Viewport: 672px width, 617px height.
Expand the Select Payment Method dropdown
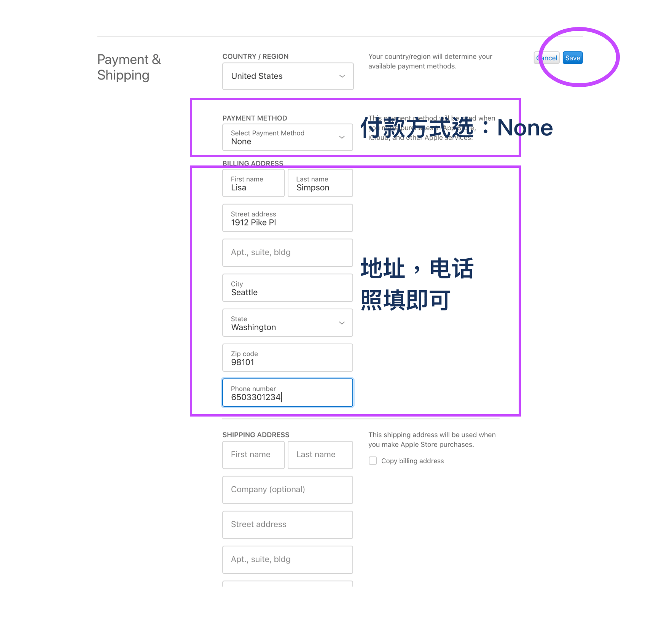288,137
